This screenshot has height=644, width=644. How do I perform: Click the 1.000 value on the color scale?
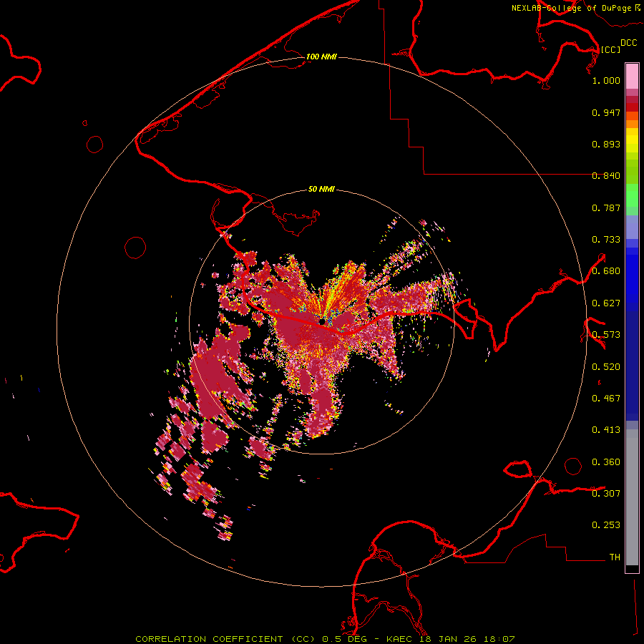pos(606,80)
